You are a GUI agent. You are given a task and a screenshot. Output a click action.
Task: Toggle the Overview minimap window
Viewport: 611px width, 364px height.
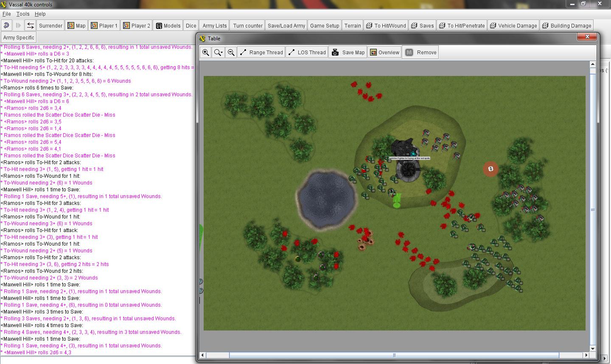click(x=384, y=52)
